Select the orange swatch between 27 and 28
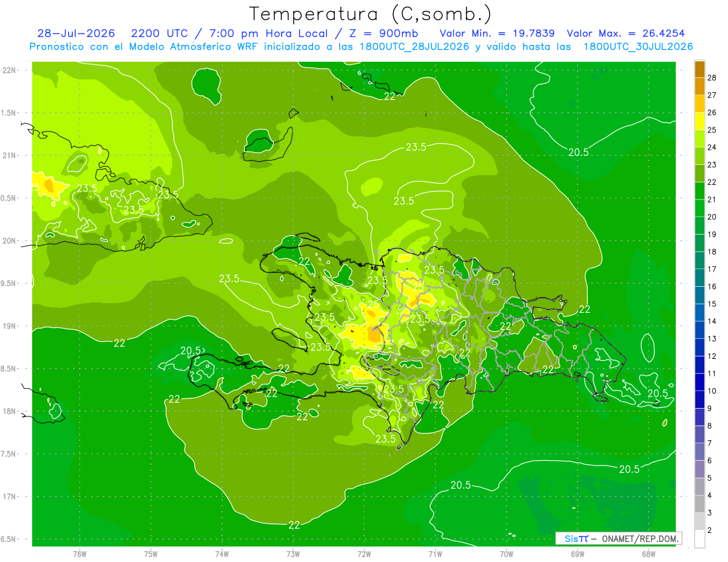The image size is (728, 562). click(x=699, y=86)
